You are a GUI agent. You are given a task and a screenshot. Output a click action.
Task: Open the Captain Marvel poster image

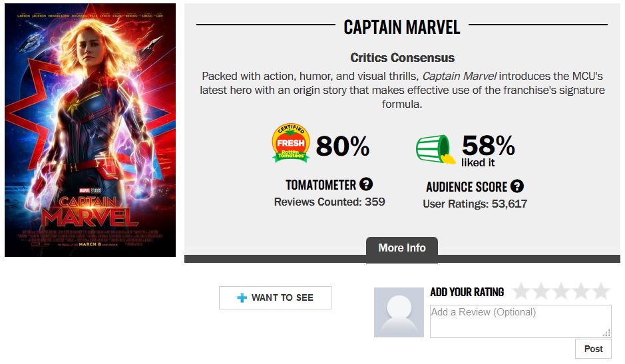pyautogui.click(x=90, y=130)
